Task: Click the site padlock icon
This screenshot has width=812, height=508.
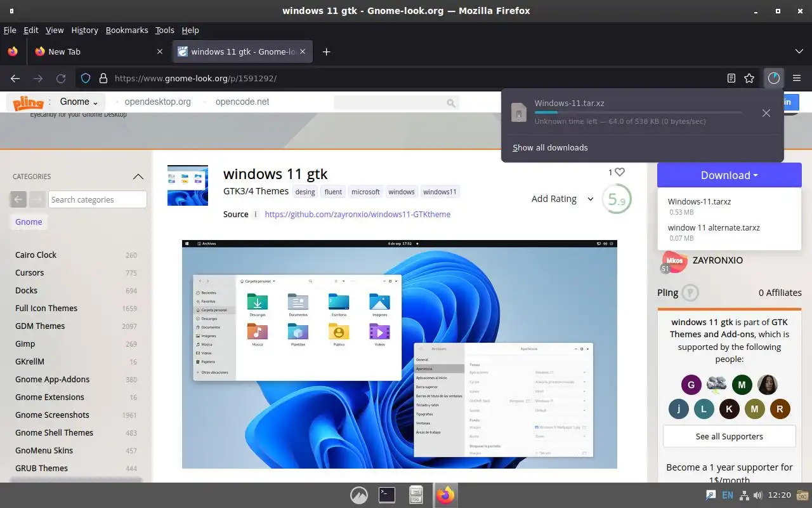Action: 103,78
